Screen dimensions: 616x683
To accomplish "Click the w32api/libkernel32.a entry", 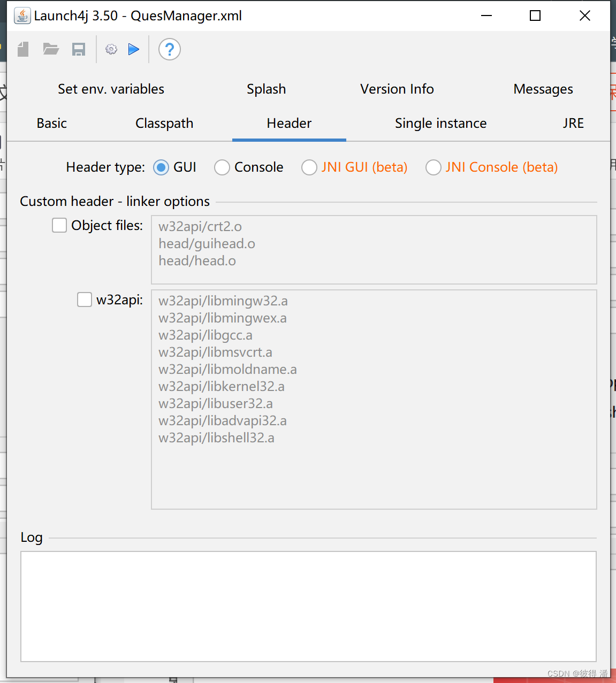I will 222,386.
